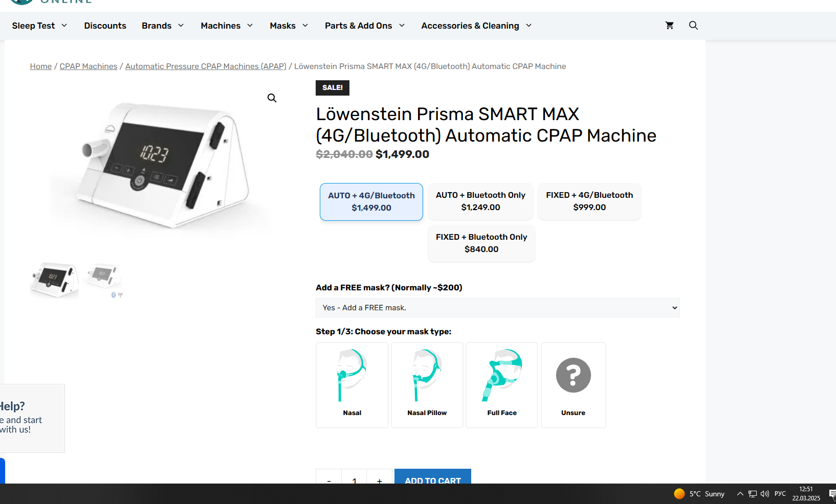Show hidden system tray icons

point(740,494)
